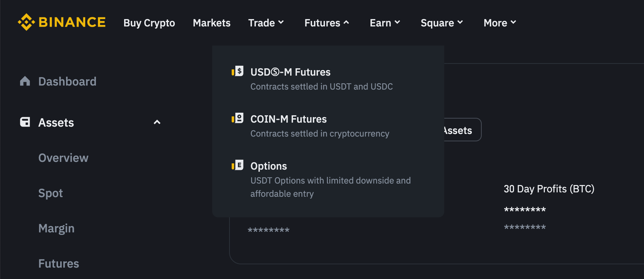The image size is (644, 279).
Task: Open the Earn dropdown menu
Action: [385, 23]
